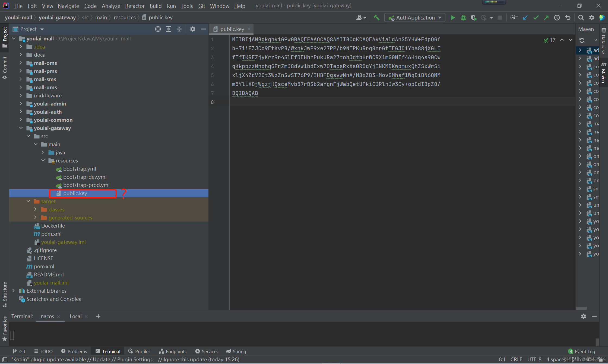Toggle the Commit tool window stripe button
Screen dimensions: 608x364
[5, 68]
